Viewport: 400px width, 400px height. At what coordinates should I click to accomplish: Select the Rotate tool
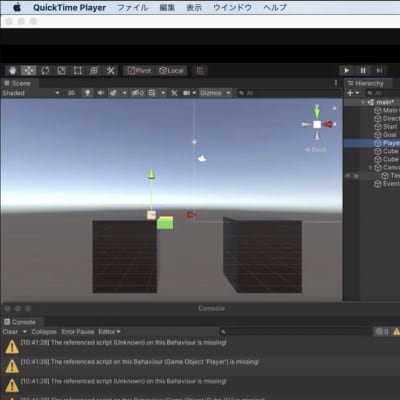(x=45, y=71)
